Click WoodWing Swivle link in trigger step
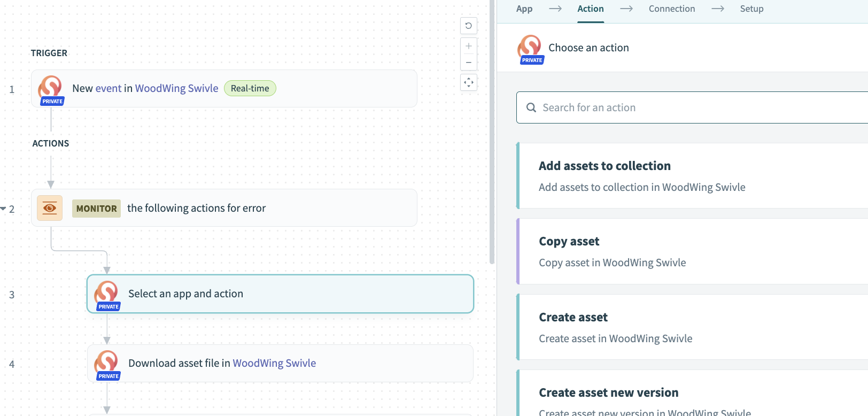 [177, 88]
